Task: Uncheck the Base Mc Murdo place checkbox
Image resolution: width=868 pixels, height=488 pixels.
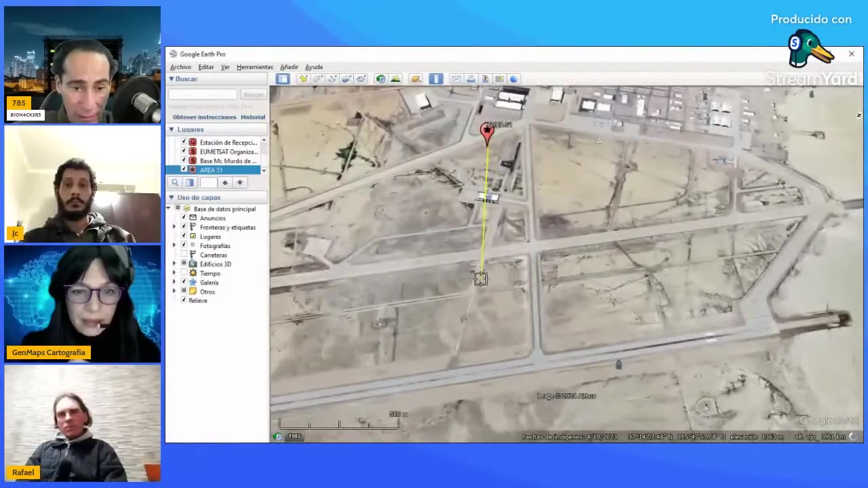Action: coord(183,160)
